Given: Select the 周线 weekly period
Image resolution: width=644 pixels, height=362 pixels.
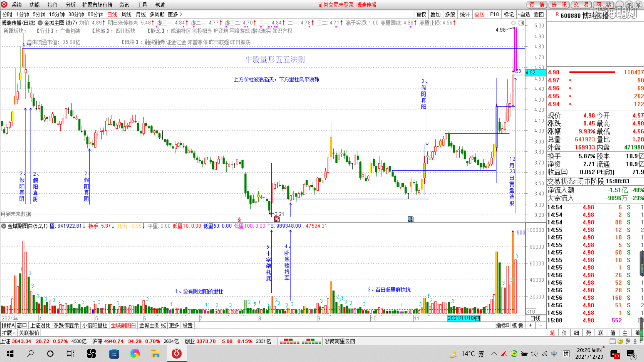Looking at the screenshot, I should pyautogui.click(x=126, y=14).
